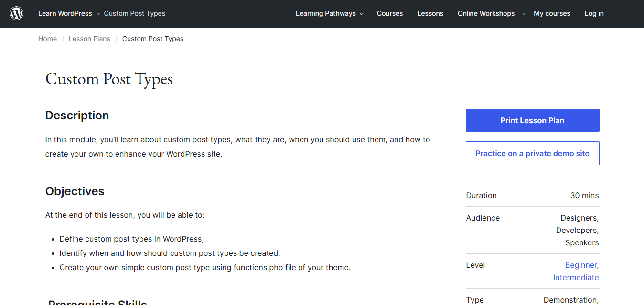Open the Intermediate level link
This screenshot has width=644, height=305.
[x=576, y=277]
